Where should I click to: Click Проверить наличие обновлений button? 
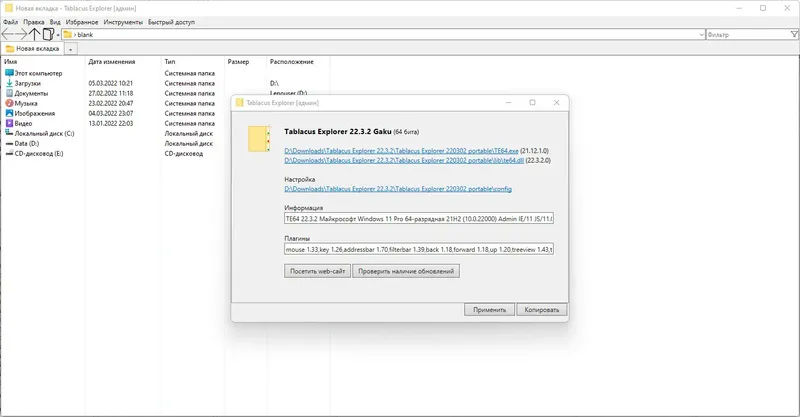pyautogui.click(x=406, y=272)
